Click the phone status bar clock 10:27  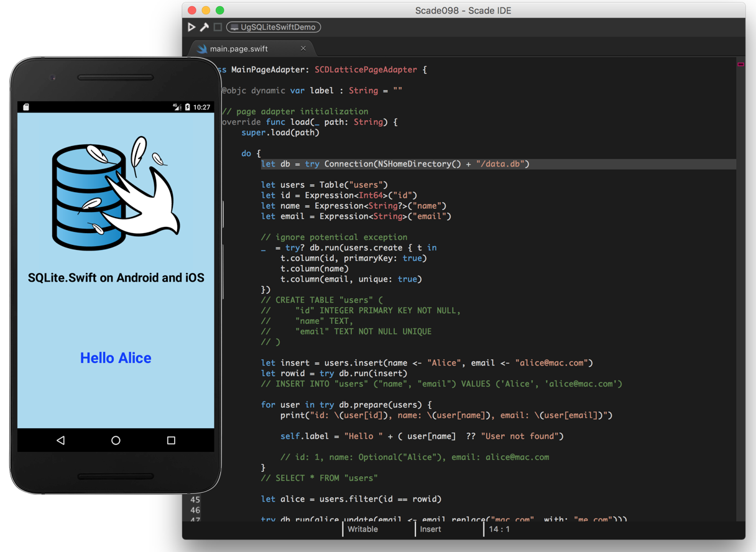click(x=201, y=107)
